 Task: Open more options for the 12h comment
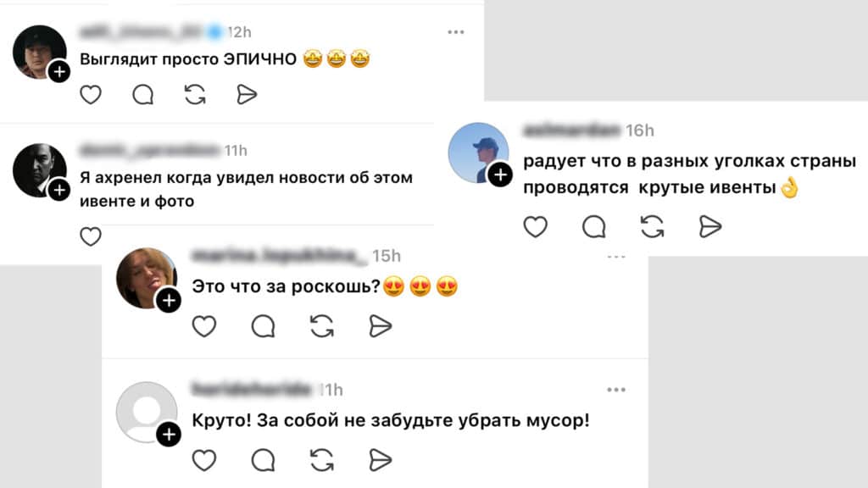pyautogui.click(x=455, y=32)
